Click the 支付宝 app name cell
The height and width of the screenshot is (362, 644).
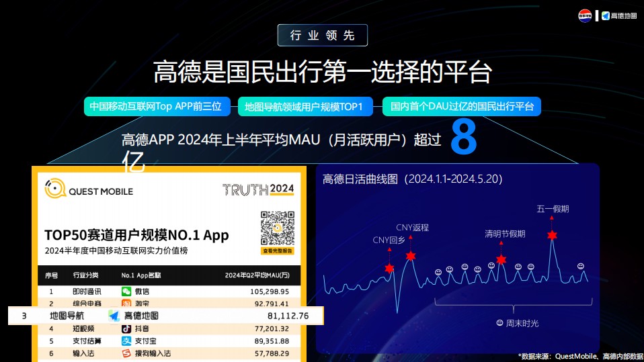click(x=145, y=341)
